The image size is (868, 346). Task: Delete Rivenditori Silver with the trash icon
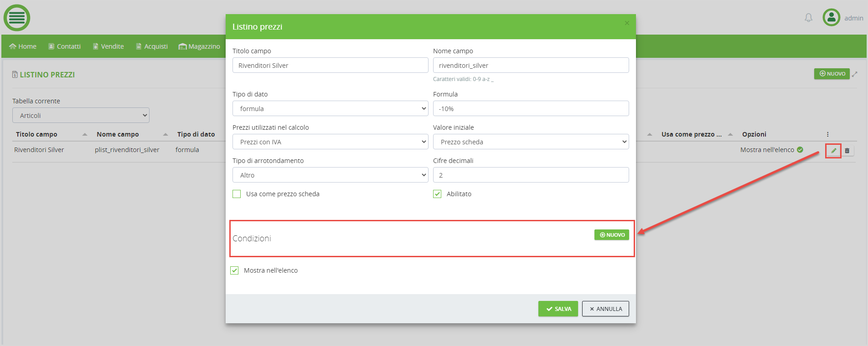coord(847,150)
